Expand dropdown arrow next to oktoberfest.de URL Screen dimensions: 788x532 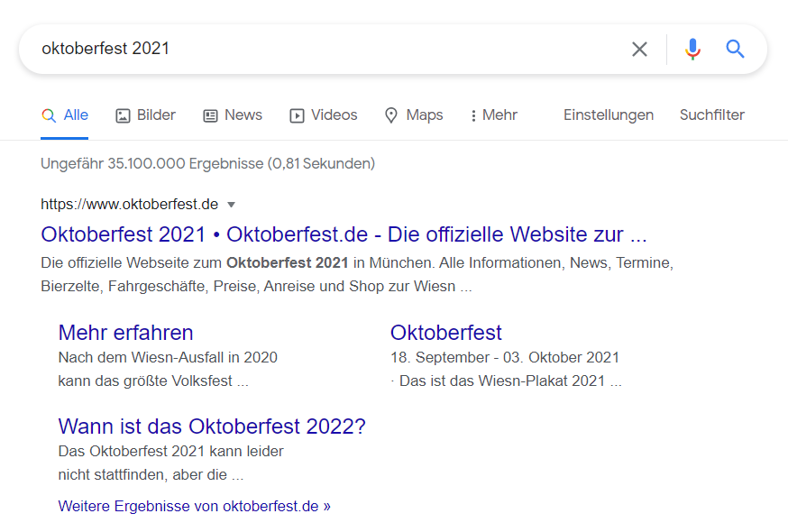pos(231,205)
